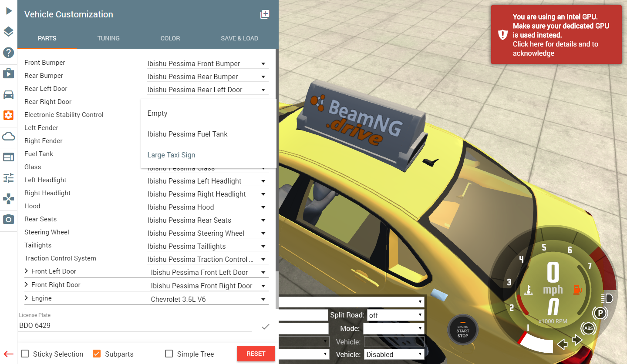This screenshot has height=364, width=627.
Task: Open the Rear Left Door dropdown
Action: pyautogui.click(x=207, y=90)
